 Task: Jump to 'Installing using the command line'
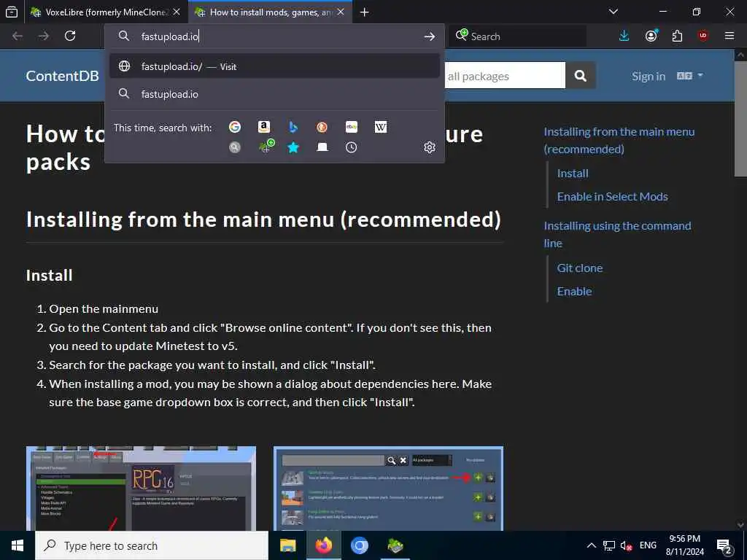coord(617,234)
